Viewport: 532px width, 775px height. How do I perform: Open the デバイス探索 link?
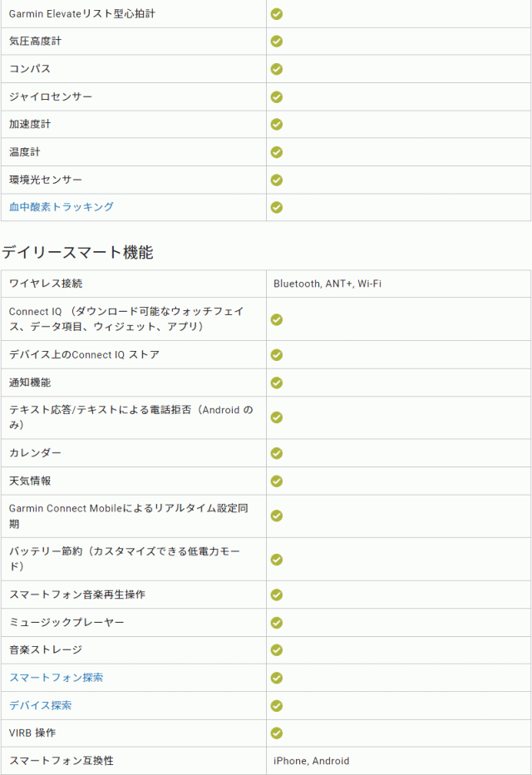coord(41,705)
